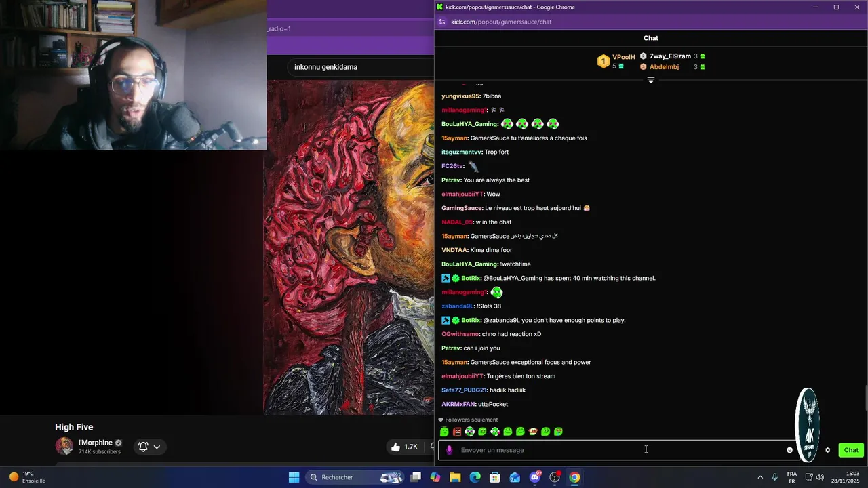868x488 pixels.
Task: Open File Explorer from the taskbar
Action: (455, 477)
